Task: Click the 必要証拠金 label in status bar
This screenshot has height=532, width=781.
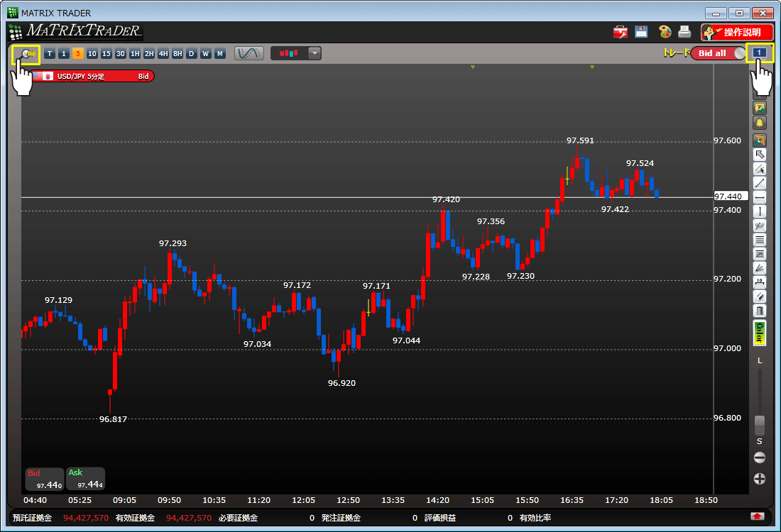Action: pyautogui.click(x=238, y=518)
